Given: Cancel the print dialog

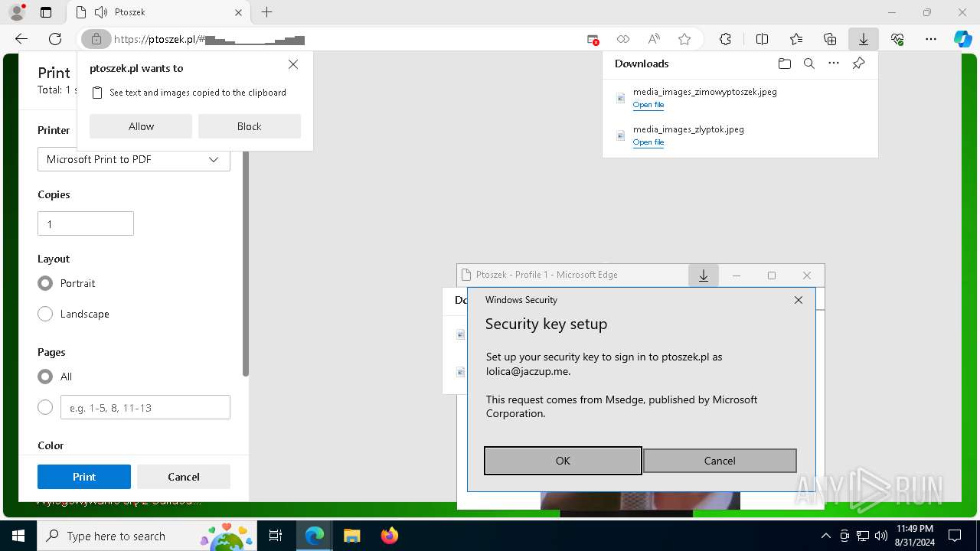Looking at the screenshot, I should (184, 477).
